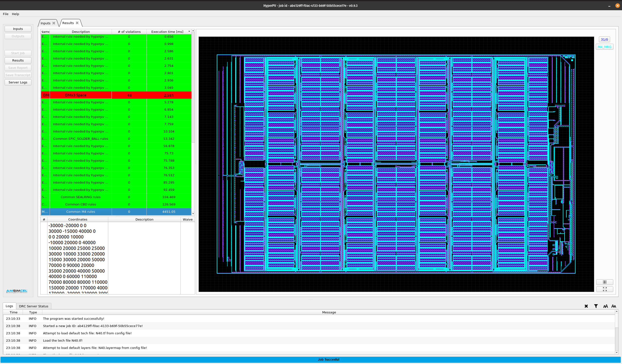
Task: Select the Common CBD rules row
Action: [116, 204]
